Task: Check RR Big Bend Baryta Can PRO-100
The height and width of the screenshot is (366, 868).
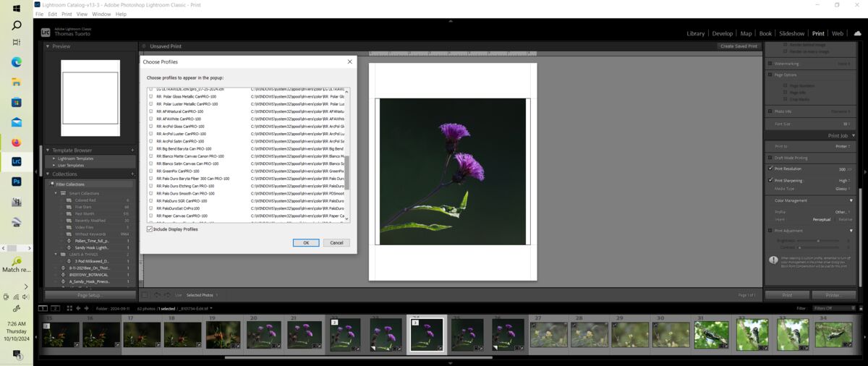Action: pos(151,148)
